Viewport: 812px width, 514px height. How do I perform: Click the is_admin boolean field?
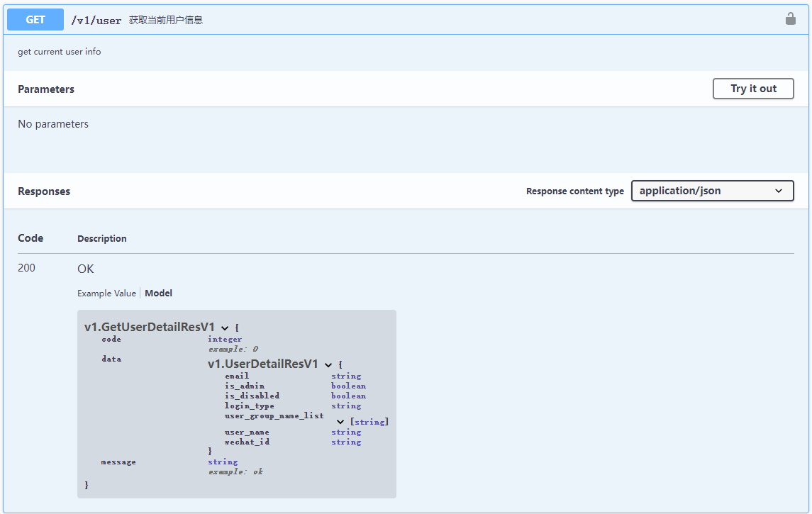(243, 386)
